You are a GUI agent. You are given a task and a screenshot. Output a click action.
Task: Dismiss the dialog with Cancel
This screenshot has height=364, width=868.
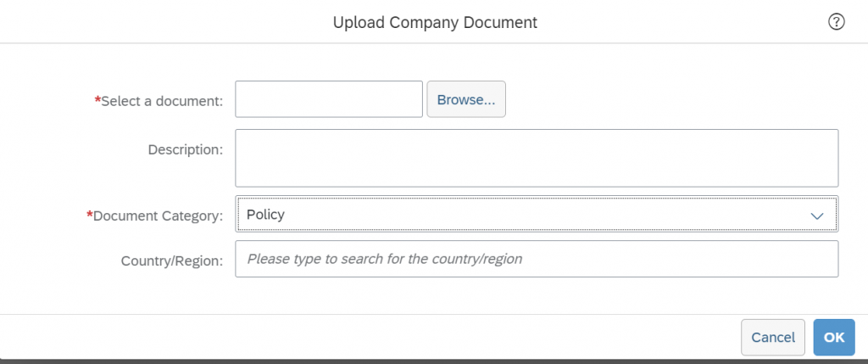773,338
